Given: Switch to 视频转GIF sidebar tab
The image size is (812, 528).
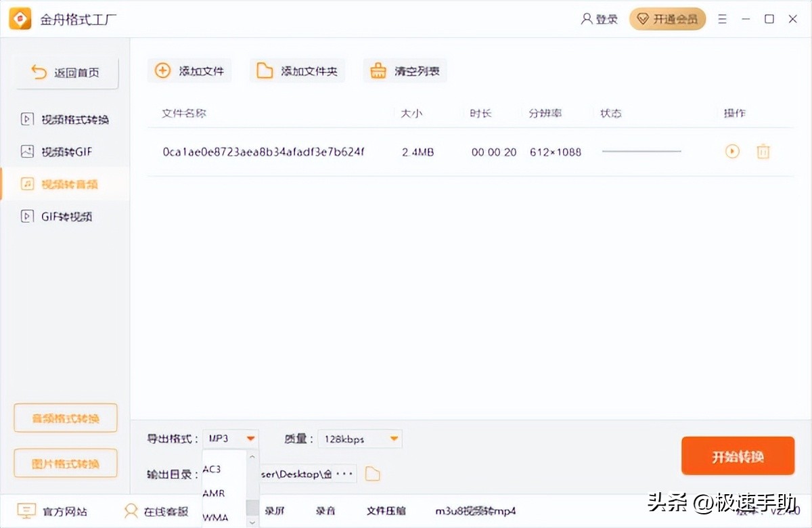Looking at the screenshot, I should (66, 152).
